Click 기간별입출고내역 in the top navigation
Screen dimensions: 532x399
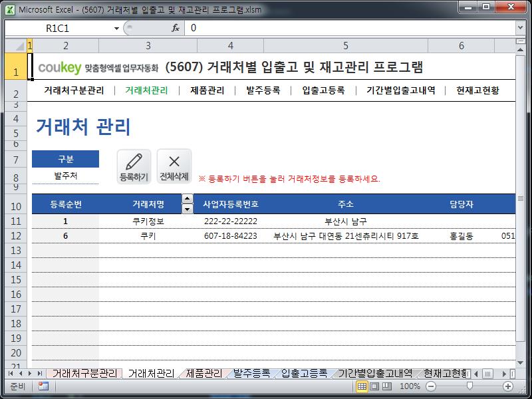[x=401, y=90]
